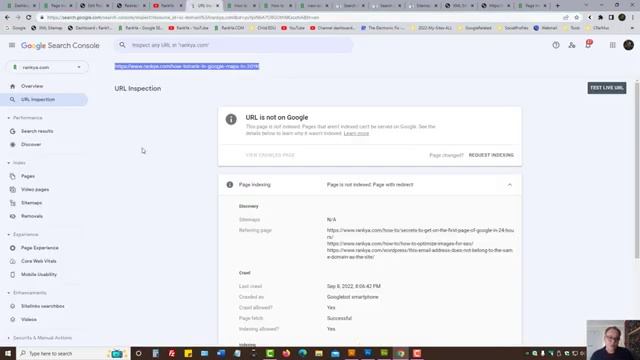Reload the page with refresh icon
The width and height of the screenshot is (640, 360).
tap(29, 18)
